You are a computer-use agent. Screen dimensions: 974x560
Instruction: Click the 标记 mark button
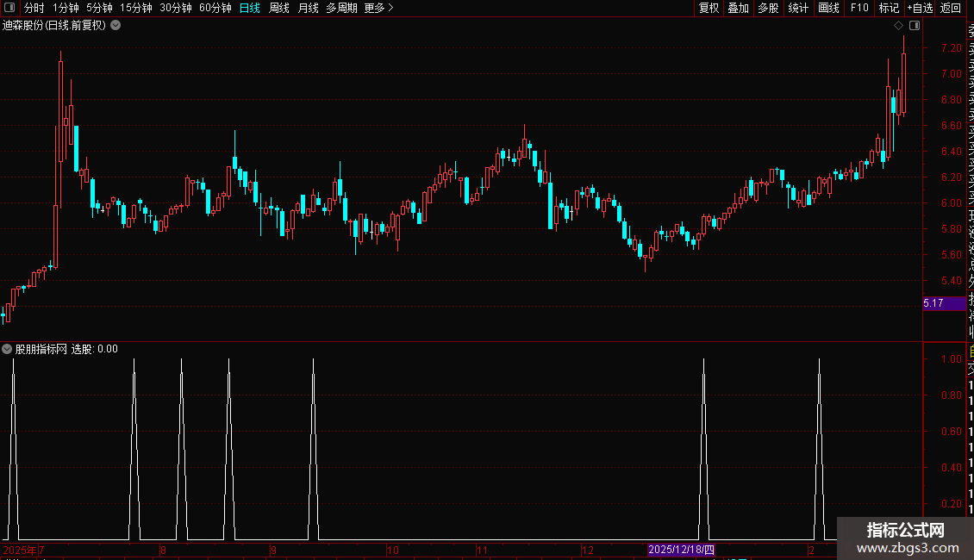tap(889, 8)
